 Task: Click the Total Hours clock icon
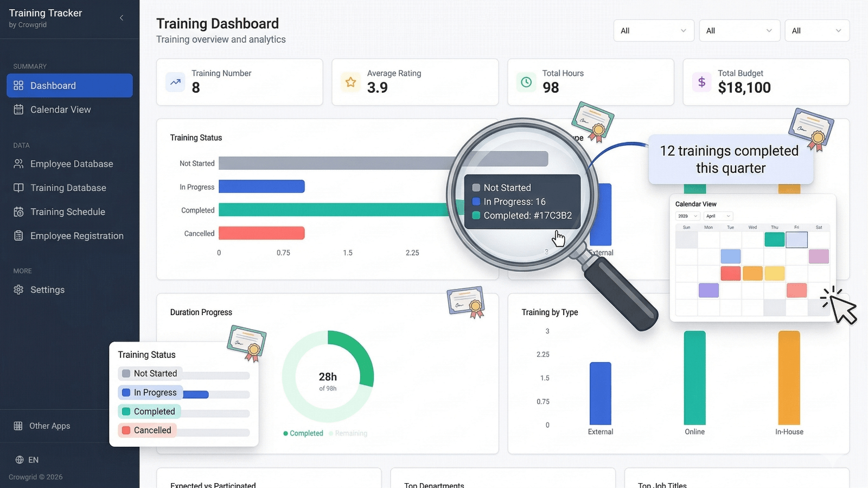[x=526, y=82]
